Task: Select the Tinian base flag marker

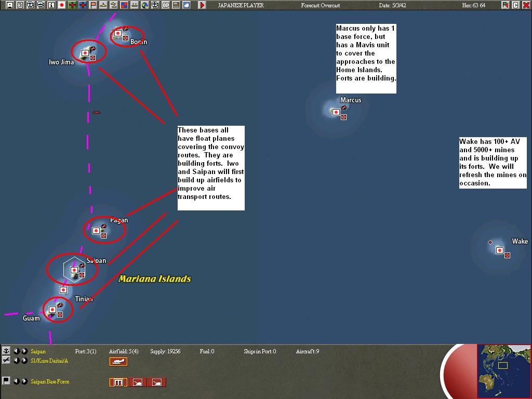Action: [63, 290]
